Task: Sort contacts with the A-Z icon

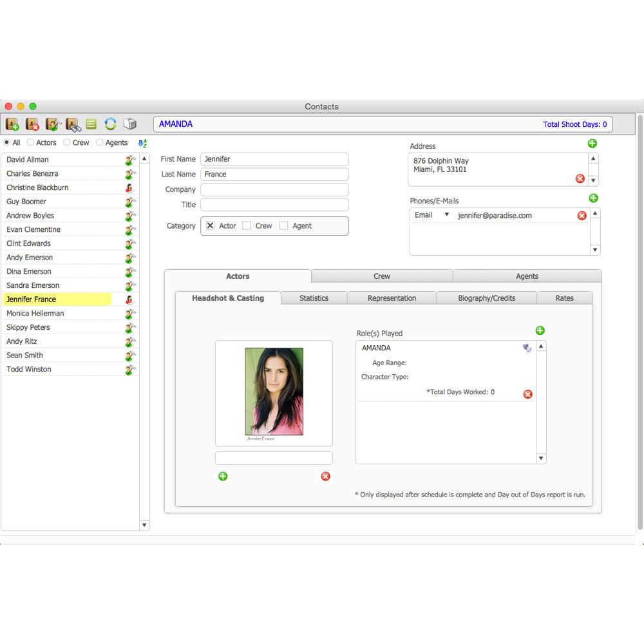Action: pos(143,143)
